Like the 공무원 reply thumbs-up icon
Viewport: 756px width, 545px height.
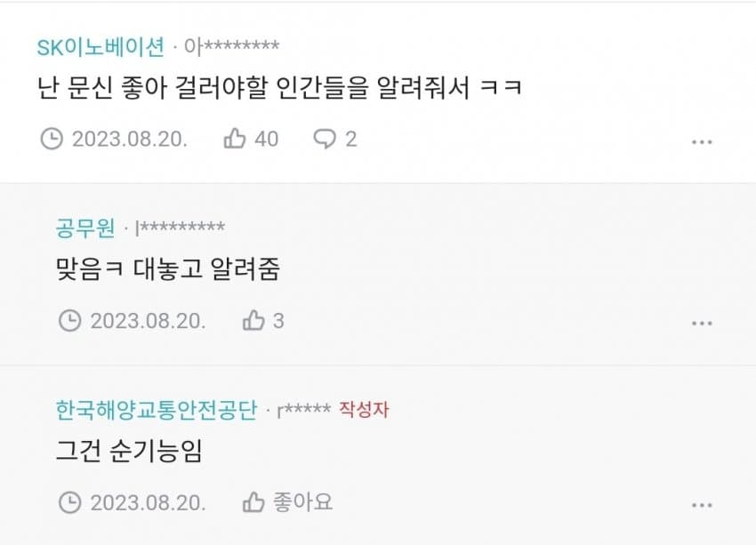point(253,321)
